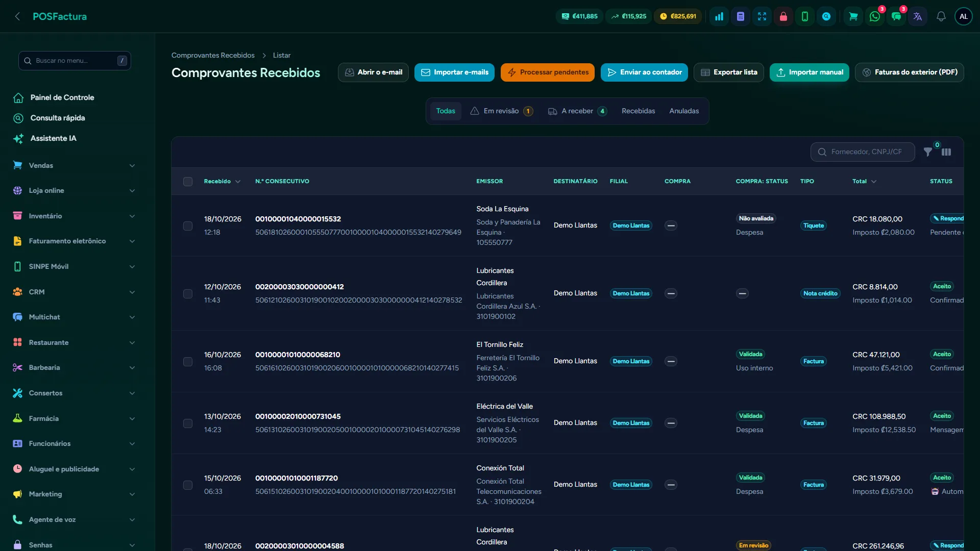The image size is (980, 551).
Task: Switch to the Em revisão tab
Action: coord(501,111)
